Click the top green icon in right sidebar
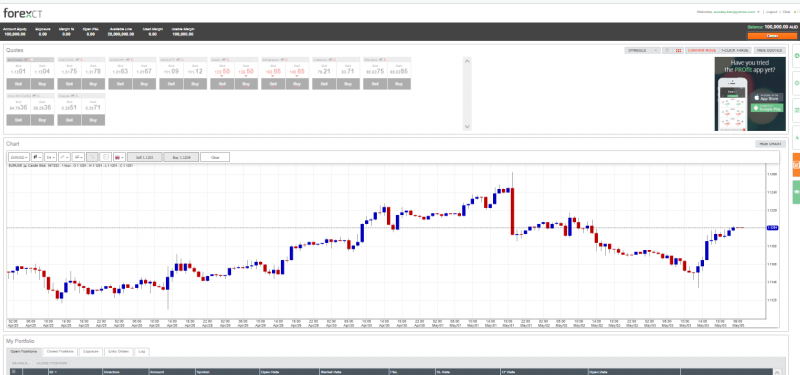Screen dimensions: 800x375 coord(796,55)
